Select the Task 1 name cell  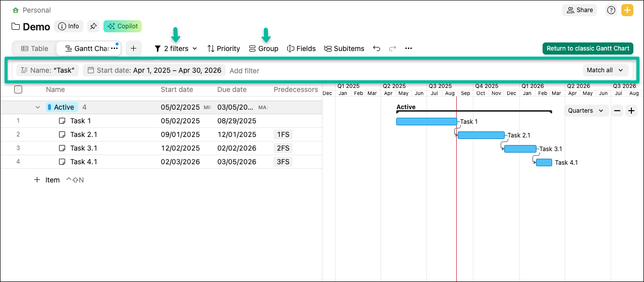tap(81, 121)
